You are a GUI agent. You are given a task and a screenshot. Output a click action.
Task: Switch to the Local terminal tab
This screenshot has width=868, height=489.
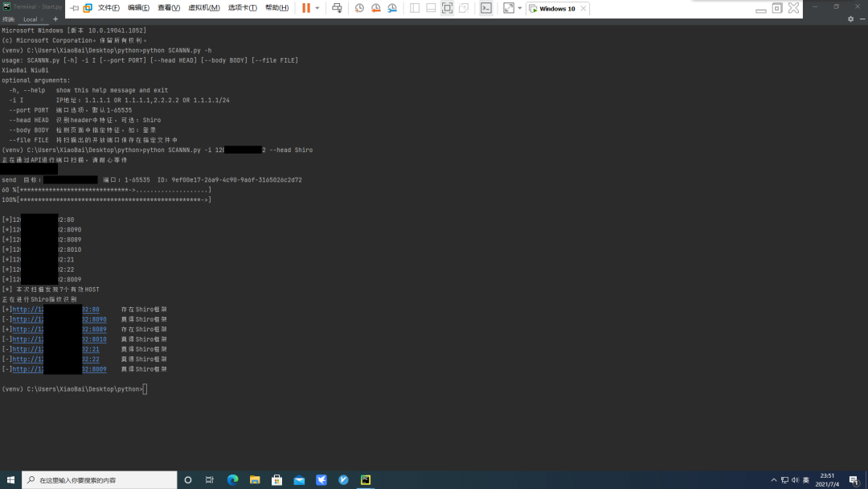(31, 19)
